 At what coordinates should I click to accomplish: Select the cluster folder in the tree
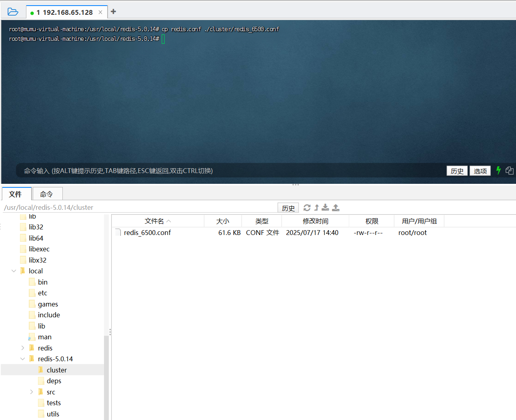pos(56,370)
